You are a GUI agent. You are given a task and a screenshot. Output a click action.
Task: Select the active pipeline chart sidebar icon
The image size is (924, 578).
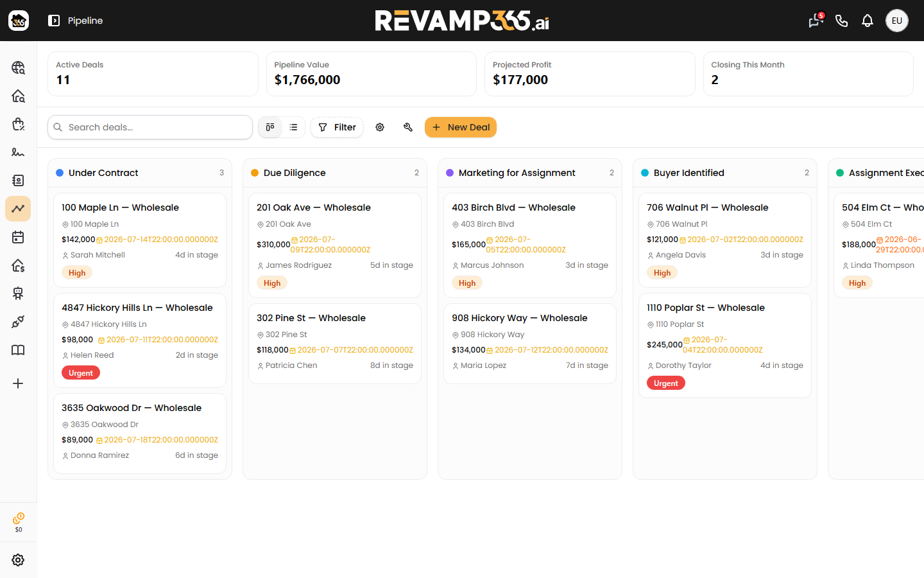pos(18,209)
